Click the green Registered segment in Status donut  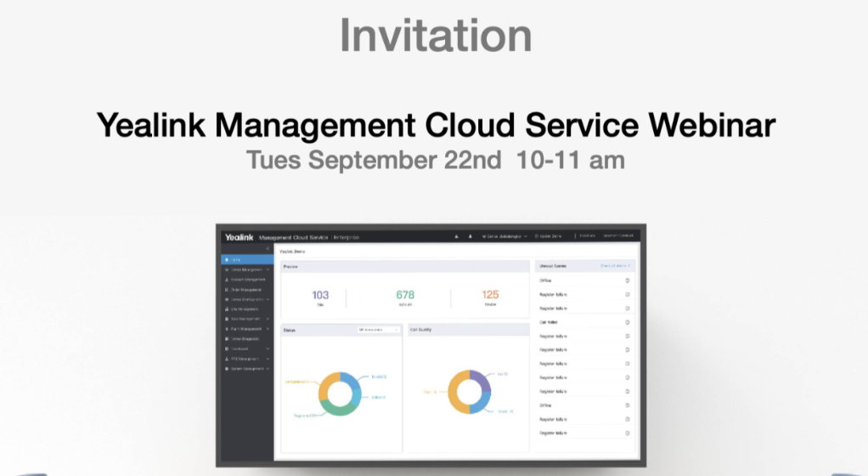tap(338, 409)
